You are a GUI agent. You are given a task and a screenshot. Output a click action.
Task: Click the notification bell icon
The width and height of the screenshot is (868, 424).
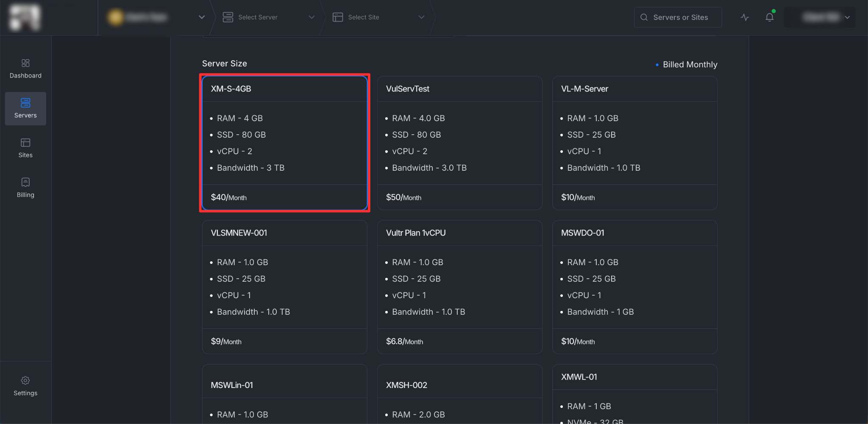pyautogui.click(x=770, y=17)
